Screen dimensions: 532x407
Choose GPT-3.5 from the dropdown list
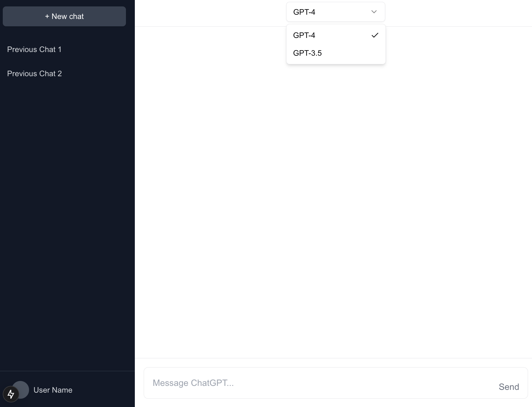tap(336, 53)
